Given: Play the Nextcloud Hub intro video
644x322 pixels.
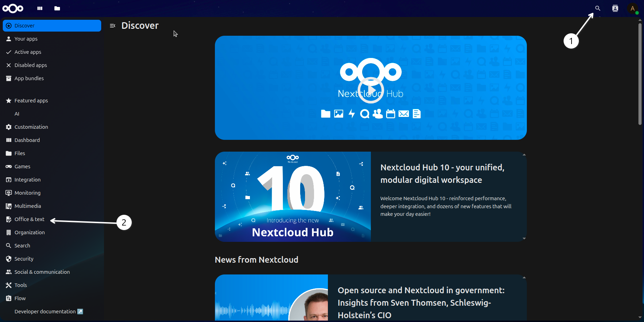Looking at the screenshot, I should (371, 90).
